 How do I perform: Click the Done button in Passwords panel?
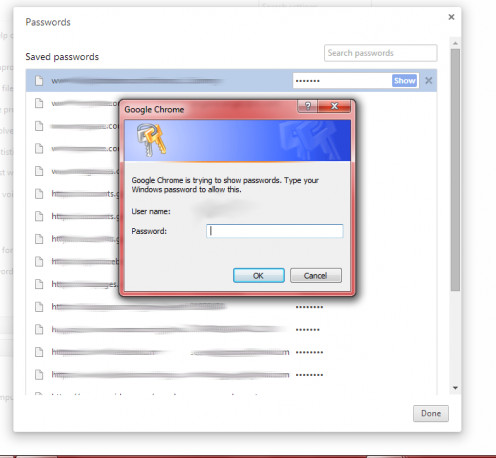click(431, 413)
